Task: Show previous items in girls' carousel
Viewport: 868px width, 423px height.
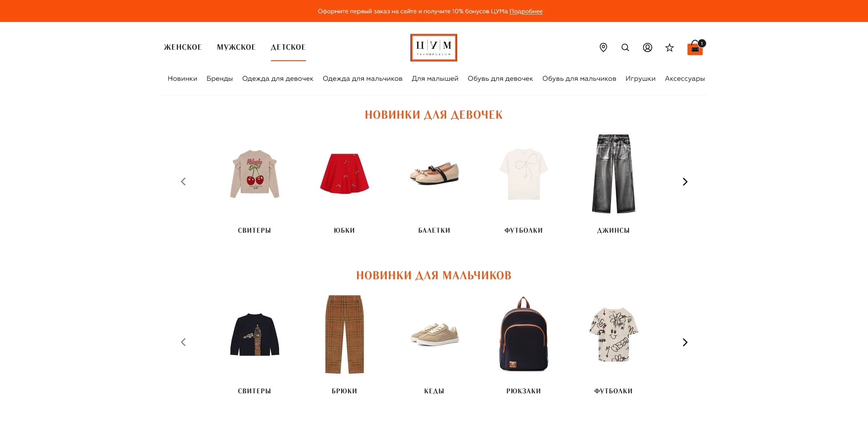Action: tap(183, 182)
